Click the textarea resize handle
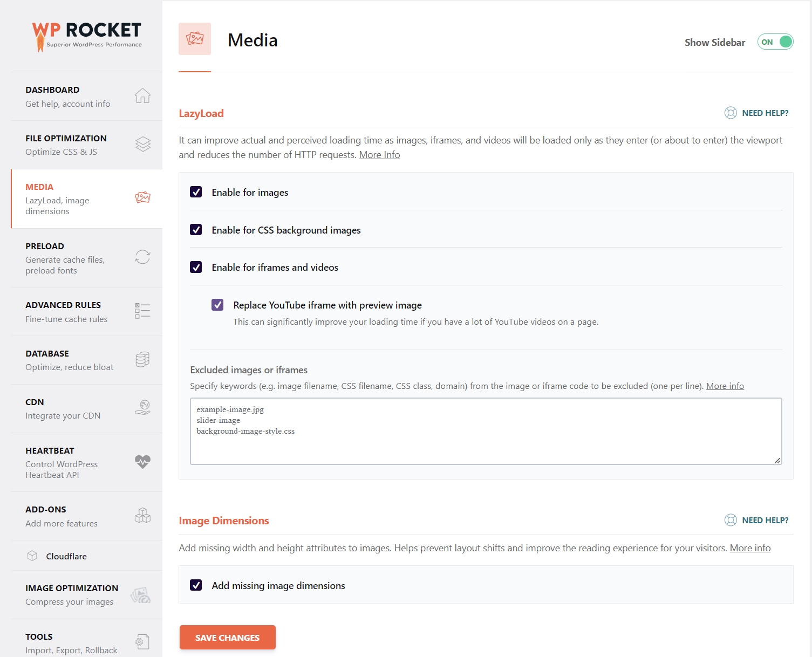Screen dimensions: 812x657 777,460
